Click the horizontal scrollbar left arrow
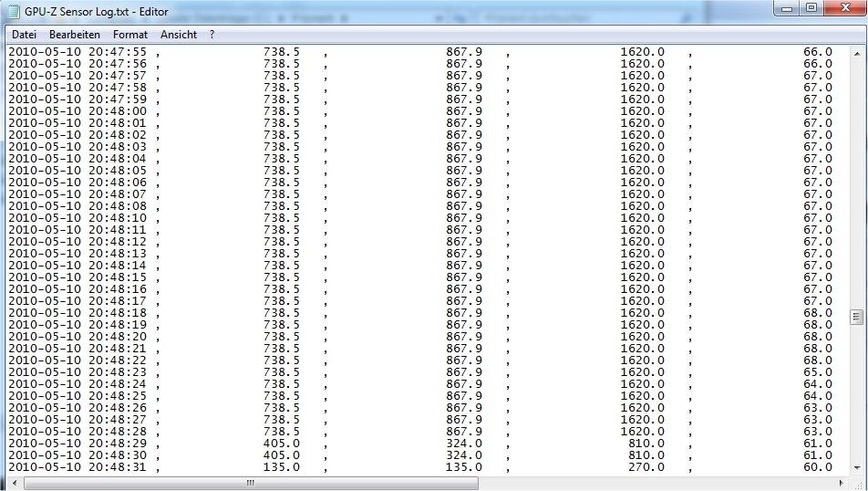 pos(15,483)
